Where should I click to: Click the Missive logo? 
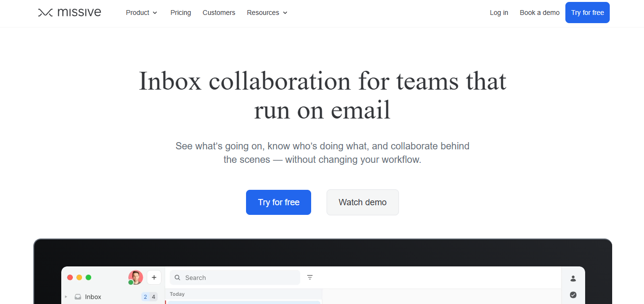pyautogui.click(x=69, y=13)
